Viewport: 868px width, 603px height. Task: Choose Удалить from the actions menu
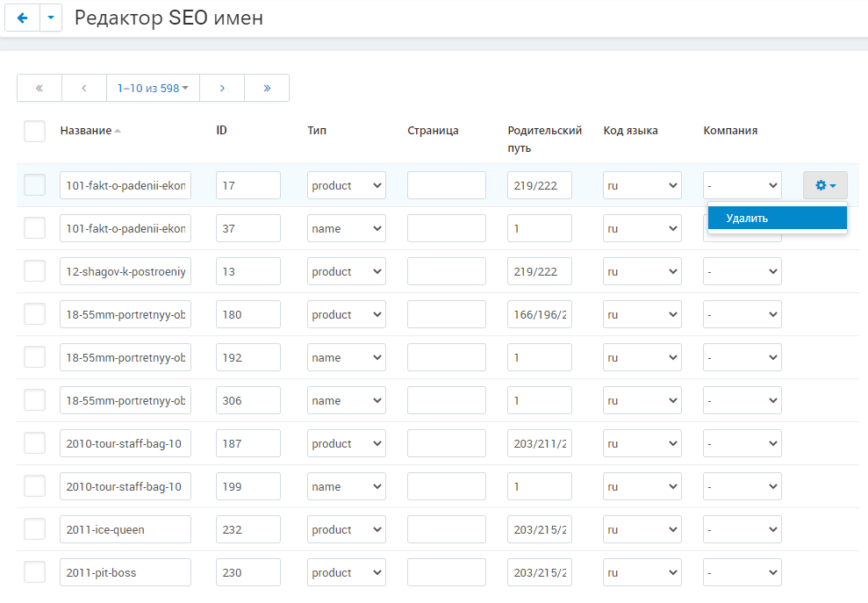[x=778, y=219]
